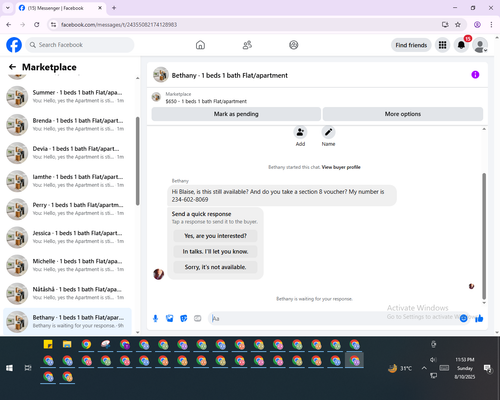
Task: Reload the page in the browser
Action: click(x=37, y=25)
